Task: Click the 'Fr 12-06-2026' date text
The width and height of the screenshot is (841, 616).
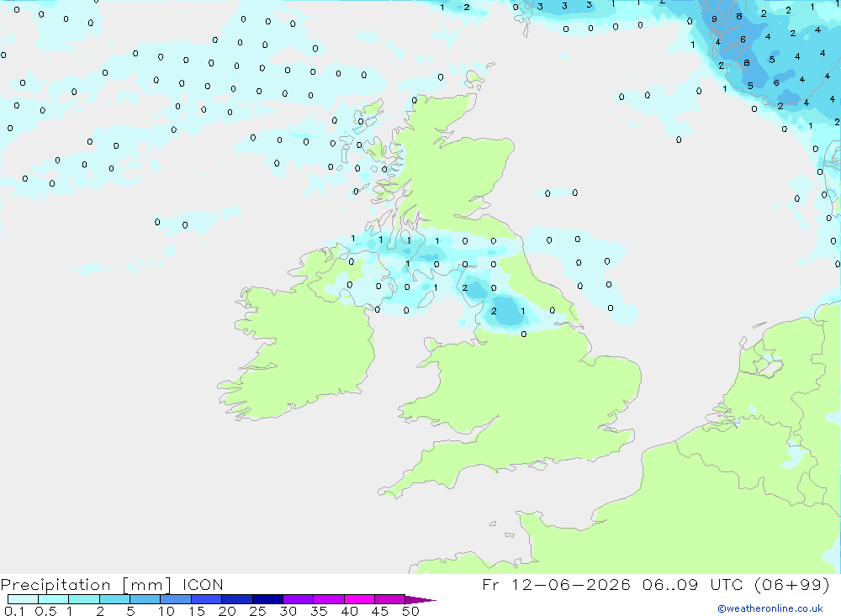Action: 556,585
